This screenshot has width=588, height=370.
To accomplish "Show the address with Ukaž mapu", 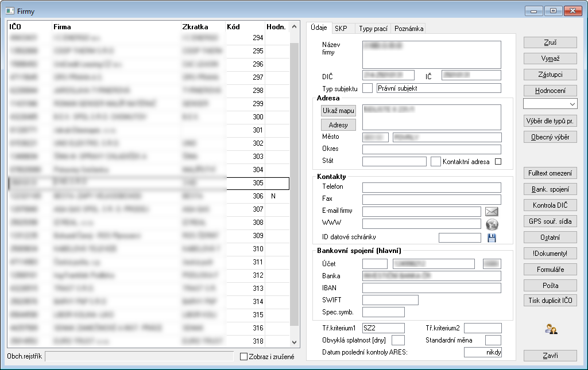I will point(338,111).
